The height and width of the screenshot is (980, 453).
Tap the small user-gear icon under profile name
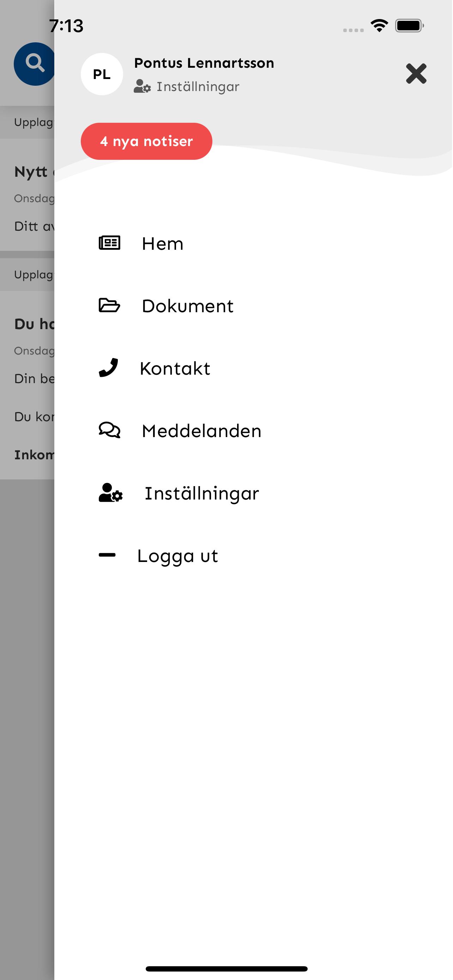(x=142, y=86)
